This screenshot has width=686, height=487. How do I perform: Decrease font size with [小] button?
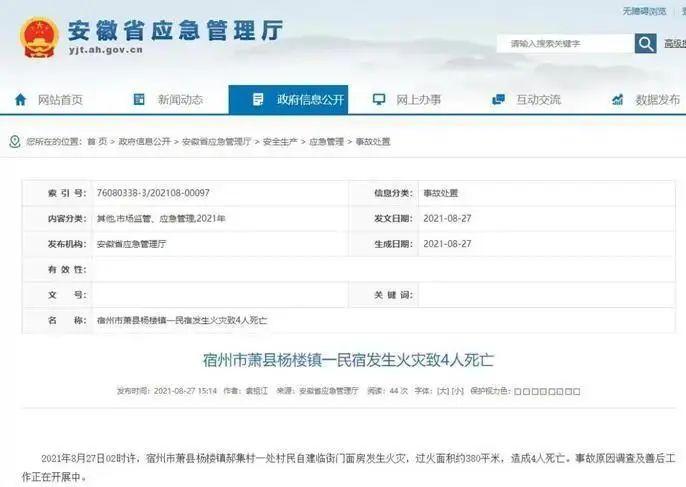[x=457, y=391]
